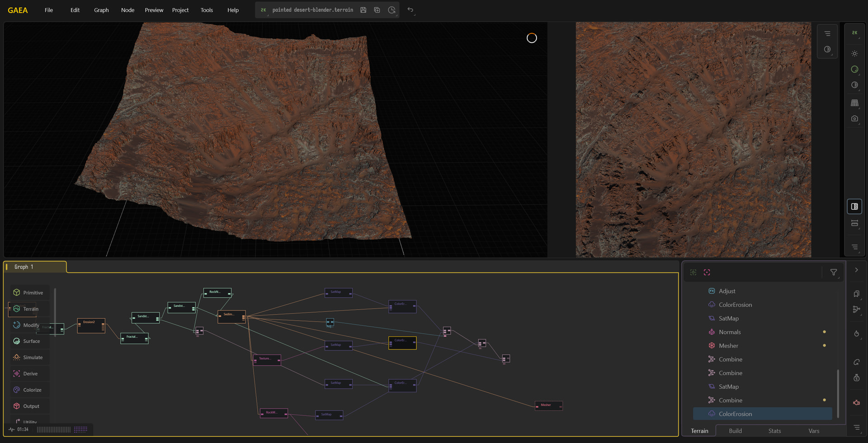
Task: Click the filter funnel icon
Action: coord(833,272)
